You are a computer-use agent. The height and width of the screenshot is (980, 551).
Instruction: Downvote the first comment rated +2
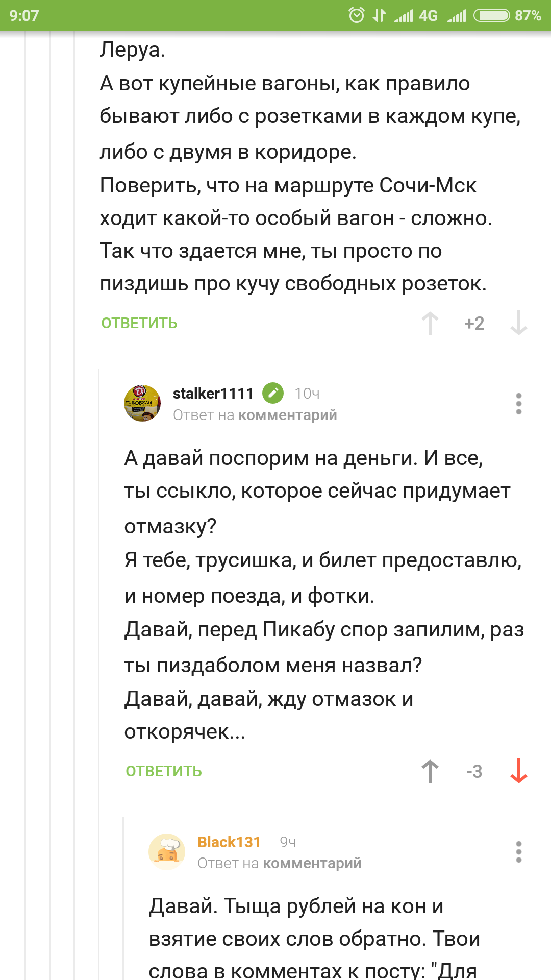coord(519,323)
